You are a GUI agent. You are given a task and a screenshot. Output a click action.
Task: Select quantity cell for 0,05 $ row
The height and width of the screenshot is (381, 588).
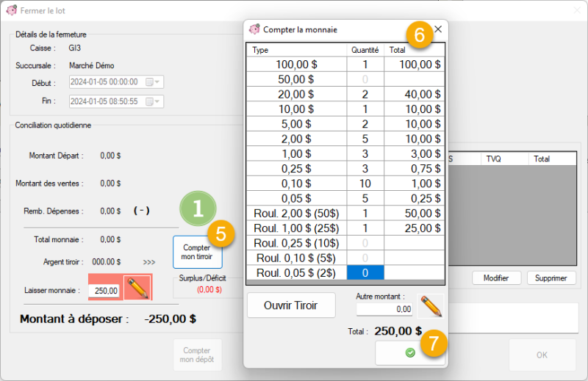tap(365, 198)
